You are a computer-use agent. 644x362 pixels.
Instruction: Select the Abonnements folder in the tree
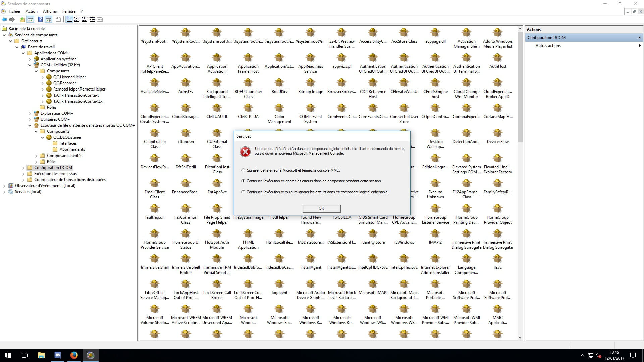[72, 149]
